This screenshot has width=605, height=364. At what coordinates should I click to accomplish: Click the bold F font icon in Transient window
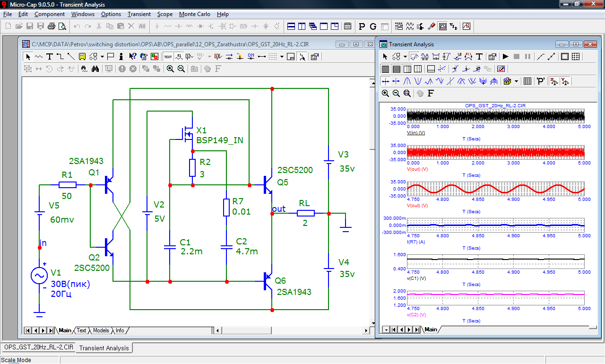point(431,94)
